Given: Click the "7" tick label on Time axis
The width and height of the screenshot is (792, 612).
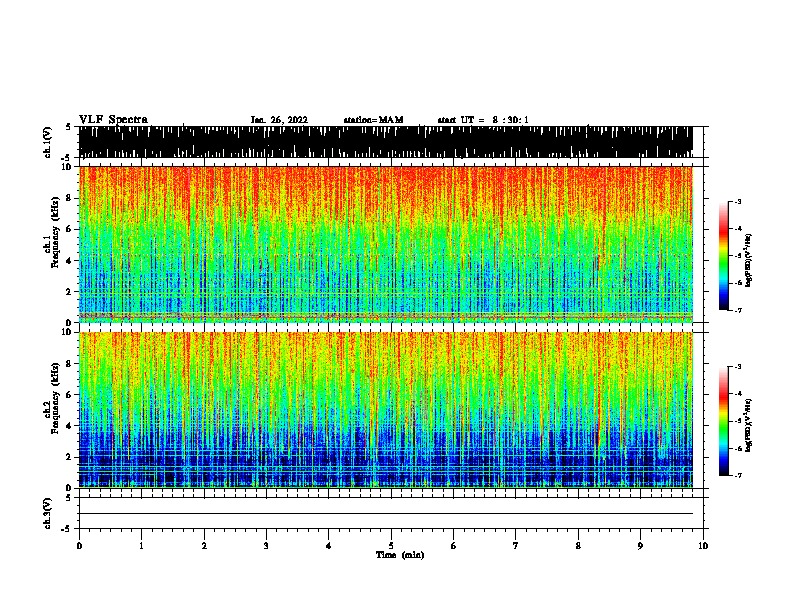Looking at the screenshot, I should tap(516, 546).
